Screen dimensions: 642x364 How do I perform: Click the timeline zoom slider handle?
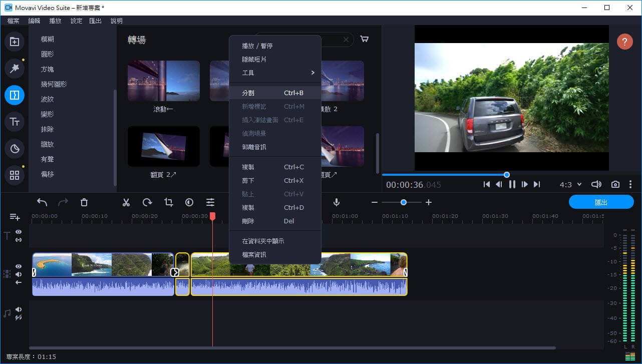[x=404, y=202]
